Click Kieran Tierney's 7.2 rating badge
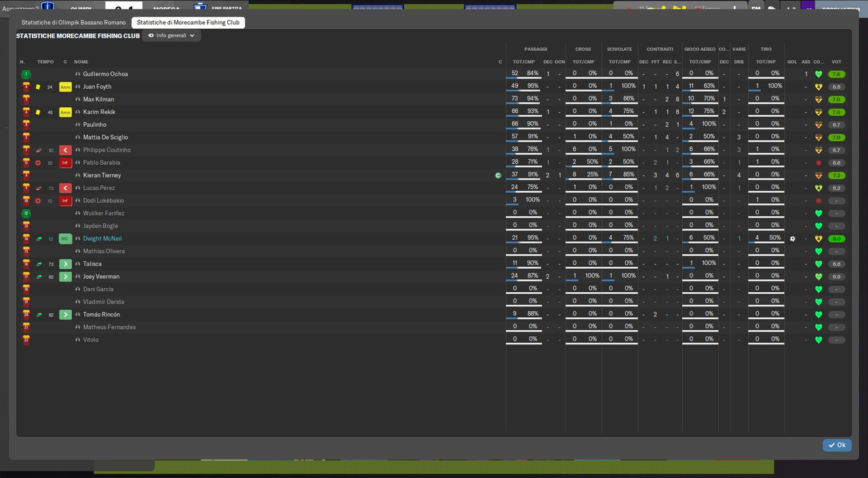Image resolution: width=868 pixels, height=478 pixels. click(x=837, y=175)
